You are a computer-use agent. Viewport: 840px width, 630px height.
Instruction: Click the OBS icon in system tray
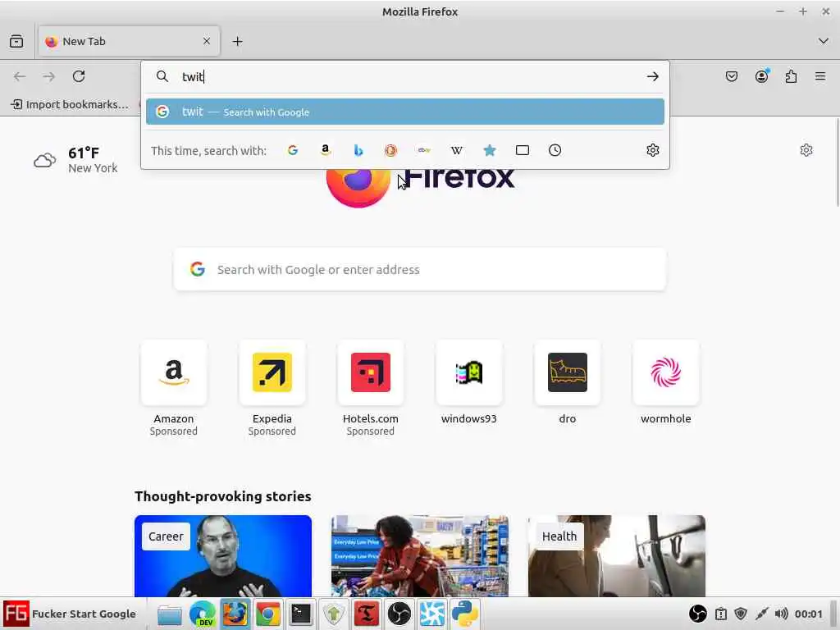tap(697, 614)
